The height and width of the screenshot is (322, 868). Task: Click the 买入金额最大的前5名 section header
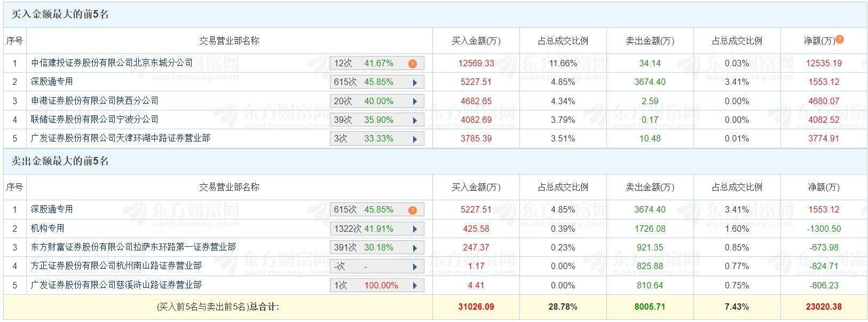pyautogui.click(x=60, y=14)
